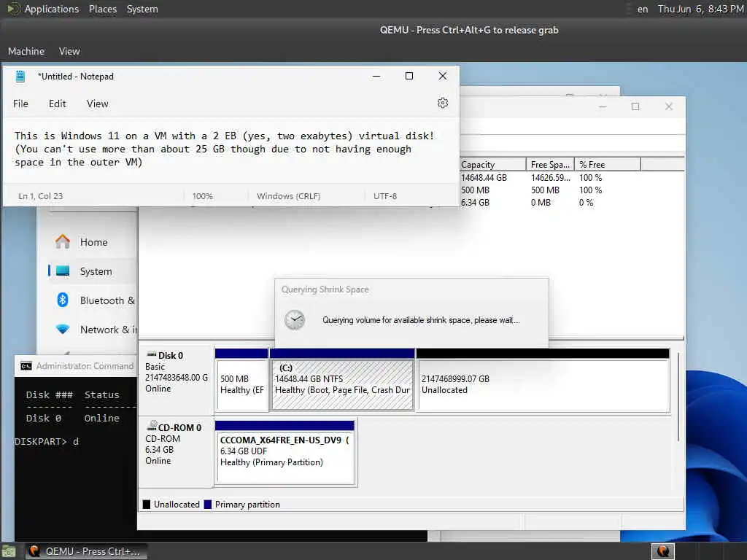Click the QEMU window title text

pyautogui.click(x=469, y=30)
